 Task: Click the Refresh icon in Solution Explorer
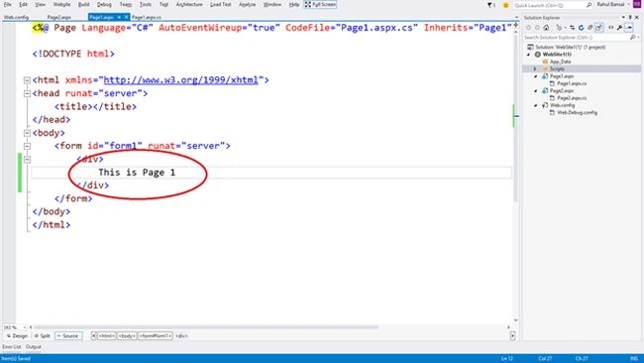(582, 28)
